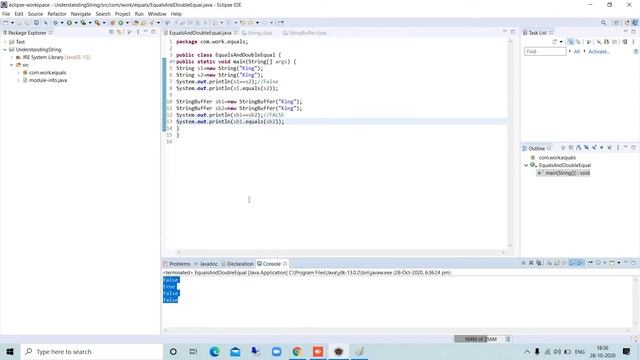This screenshot has width=640, height=360.
Task: Click the New file toolbar icon
Action: [6, 23]
